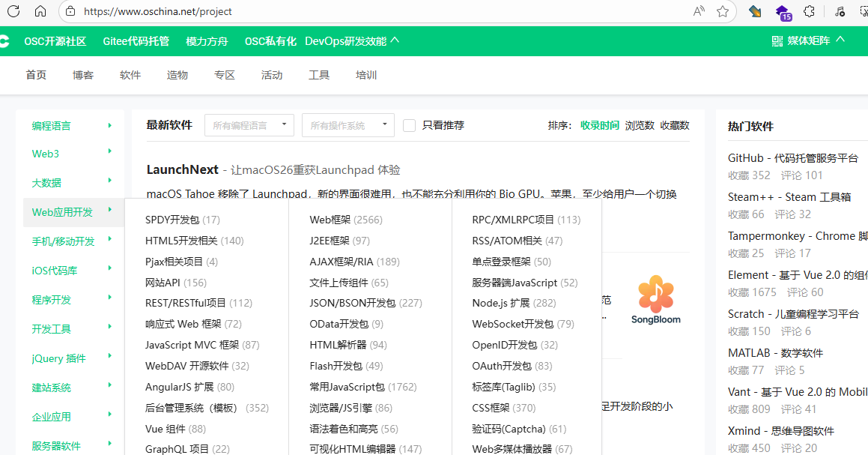Open Steam++ - Steam 工具箱 in 热门软件
This screenshot has height=455, width=868.
(789, 196)
